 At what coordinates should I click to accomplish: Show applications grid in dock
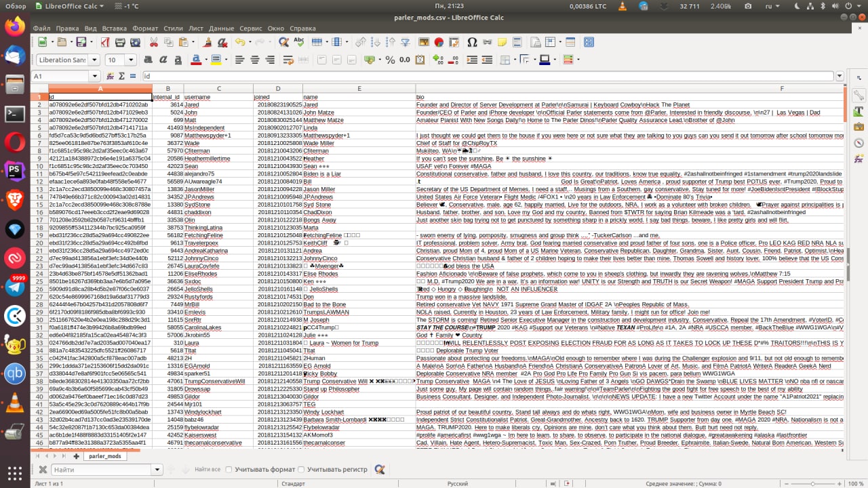pyautogui.click(x=15, y=472)
